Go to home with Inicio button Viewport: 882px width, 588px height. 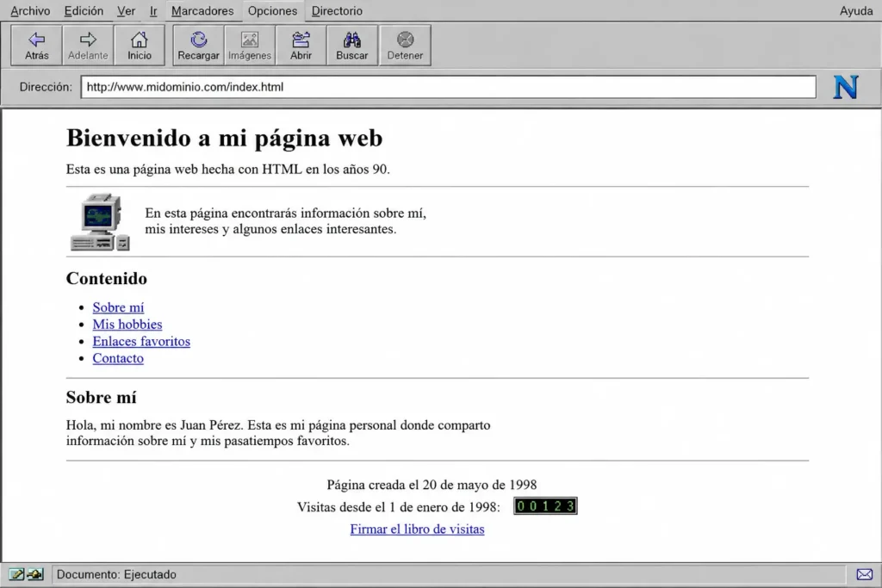point(139,45)
